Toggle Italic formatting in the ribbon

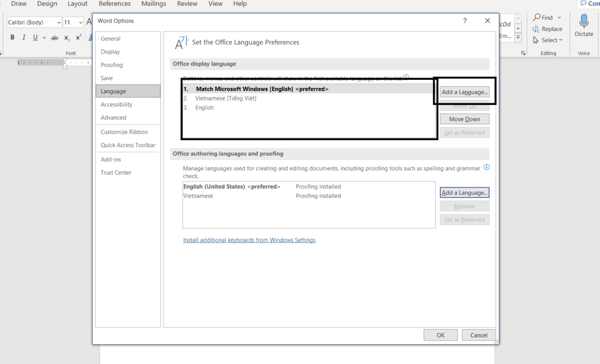[x=24, y=37]
